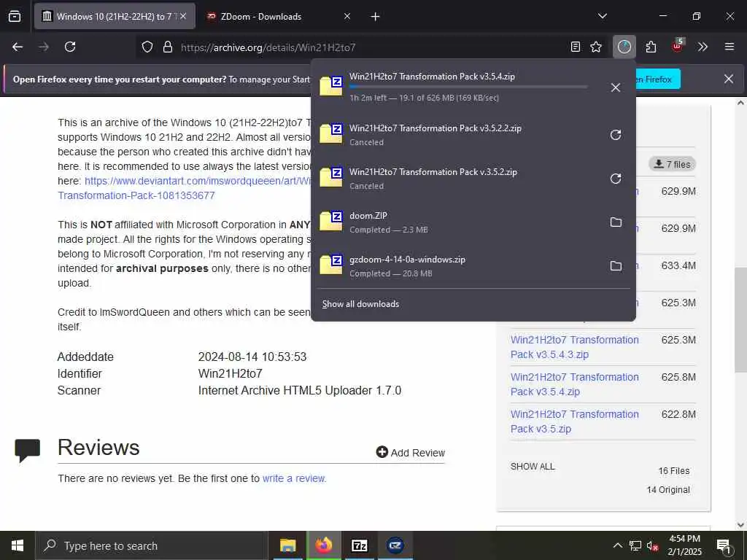747x560 pixels.
Task: Click the muted volume tray icon
Action: click(x=653, y=545)
